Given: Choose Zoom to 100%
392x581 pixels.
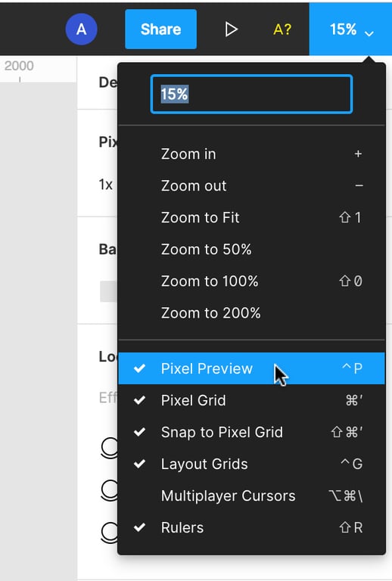Looking at the screenshot, I should tap(251, 281).
